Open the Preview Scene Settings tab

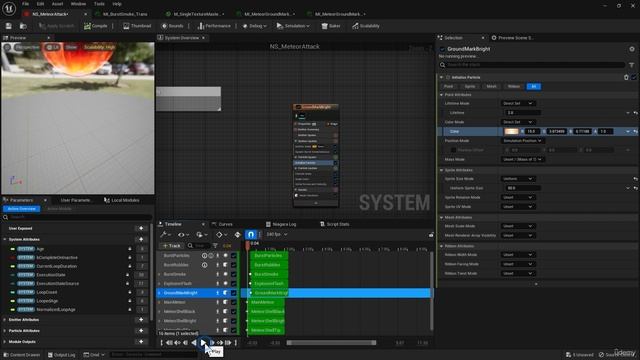513,38
